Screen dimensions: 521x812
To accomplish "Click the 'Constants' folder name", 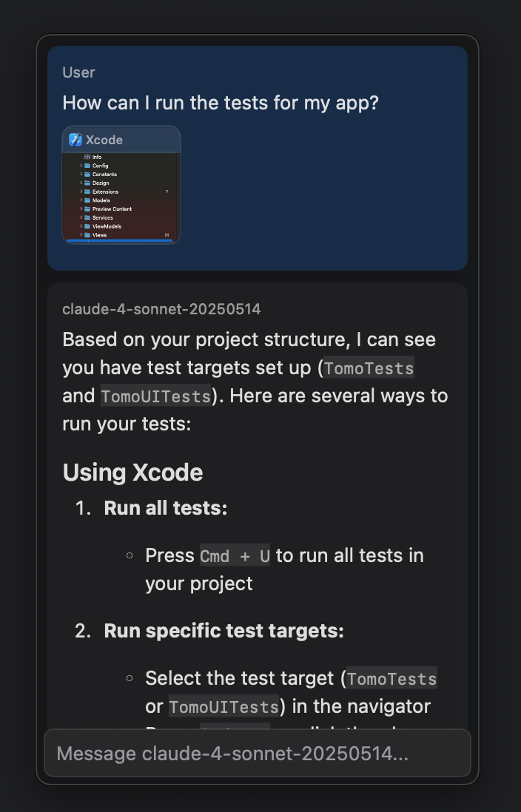I will click(x=105, y=175).
